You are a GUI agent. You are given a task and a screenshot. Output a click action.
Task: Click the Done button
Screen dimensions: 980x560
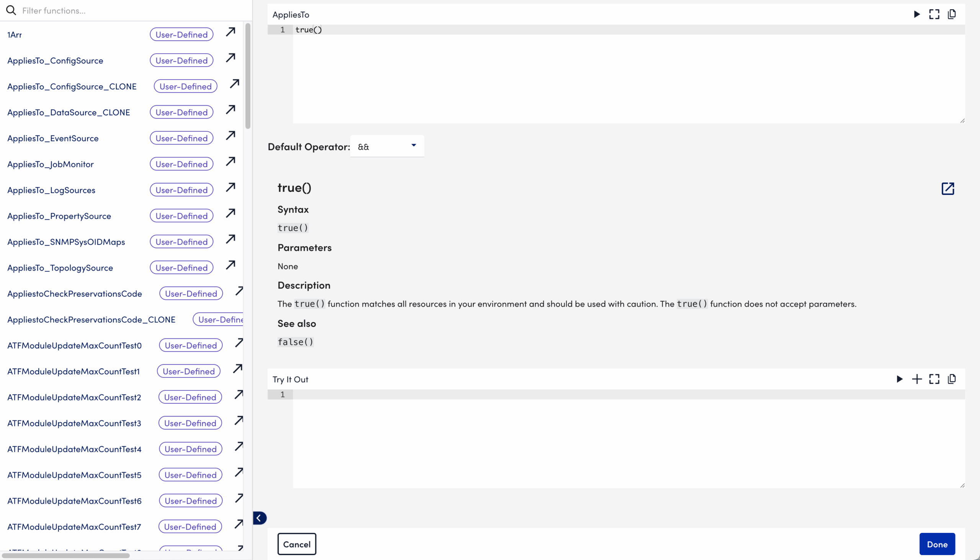[x=937, y=544]
